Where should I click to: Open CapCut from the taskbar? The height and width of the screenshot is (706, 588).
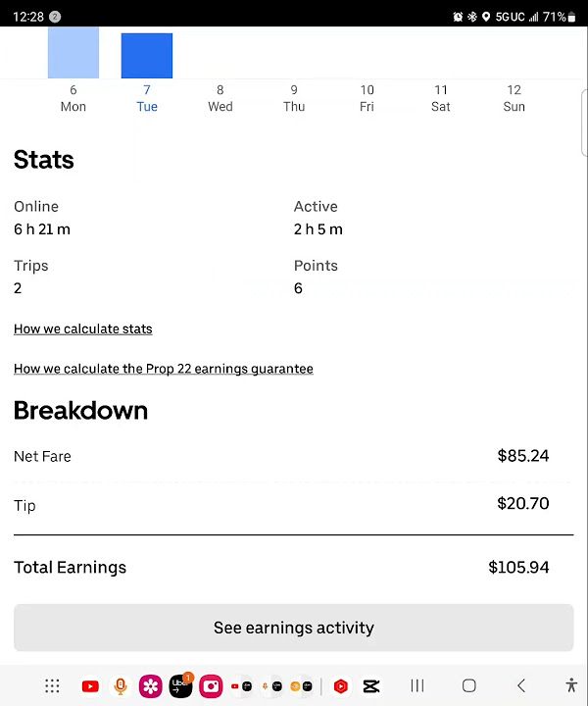[371, 686]
